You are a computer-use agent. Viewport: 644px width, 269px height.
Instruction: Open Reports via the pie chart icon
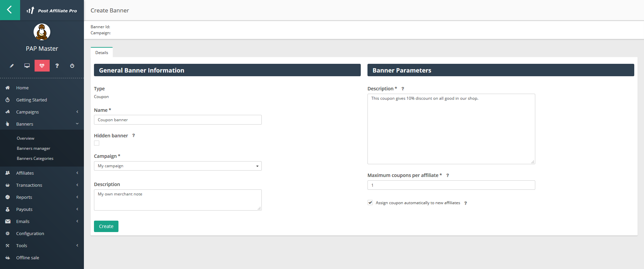click(x=8, y=197)
